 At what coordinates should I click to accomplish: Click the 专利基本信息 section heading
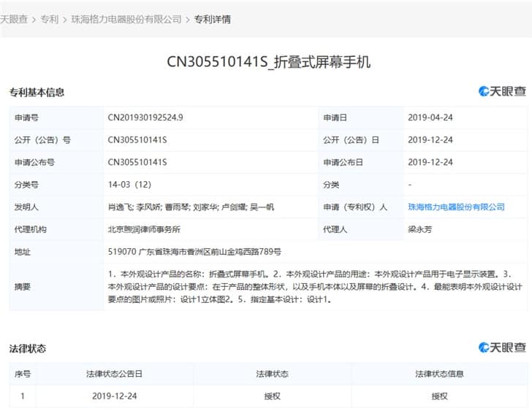point(37,92)
